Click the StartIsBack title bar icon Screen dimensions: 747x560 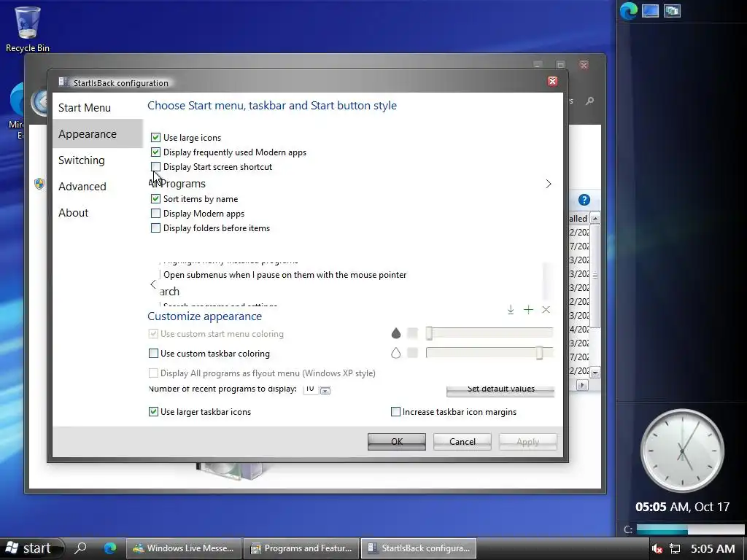click(x=63, y=82)
